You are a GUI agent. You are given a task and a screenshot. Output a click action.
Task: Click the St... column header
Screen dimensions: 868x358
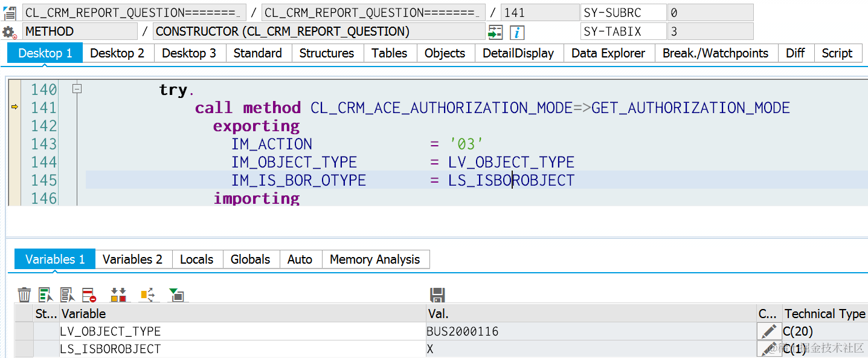click(x=46, y=313)
